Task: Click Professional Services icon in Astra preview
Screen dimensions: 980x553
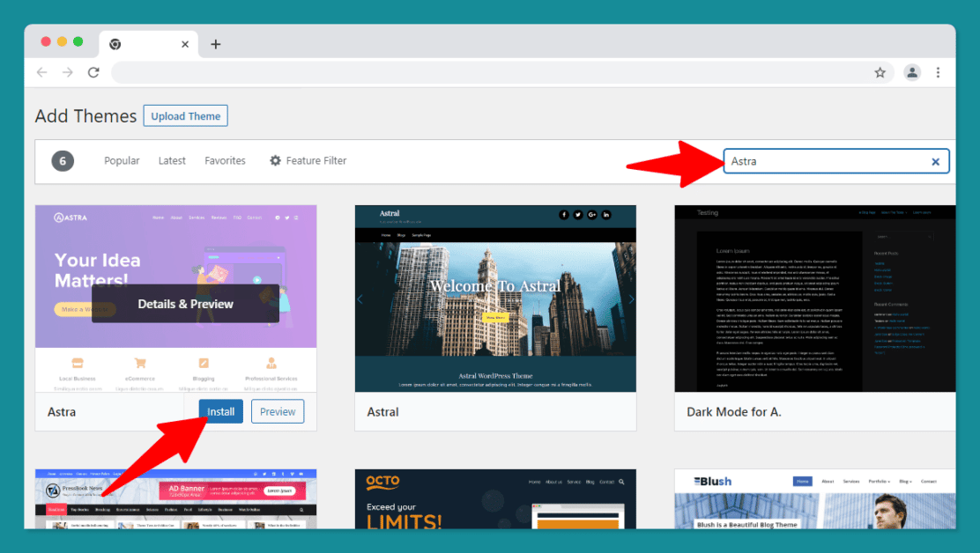Action: (x=271, y=363)
